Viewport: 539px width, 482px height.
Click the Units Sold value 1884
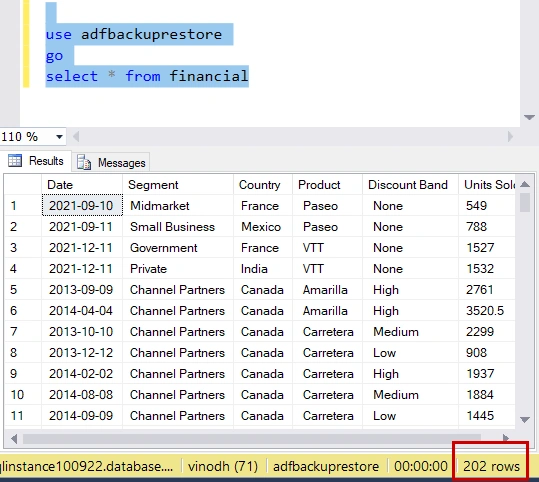(487, 394)
